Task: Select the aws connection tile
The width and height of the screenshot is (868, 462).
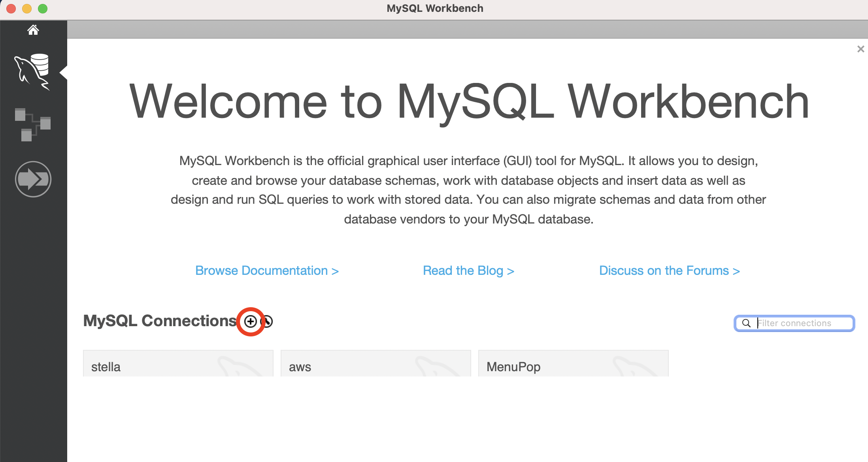Action: point(376,364)
